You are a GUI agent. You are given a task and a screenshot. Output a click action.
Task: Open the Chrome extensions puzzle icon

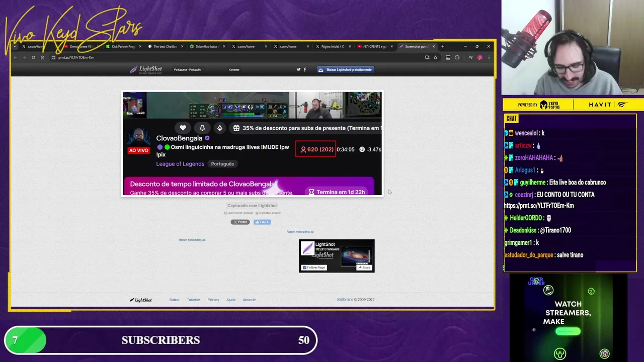(457, 57)
